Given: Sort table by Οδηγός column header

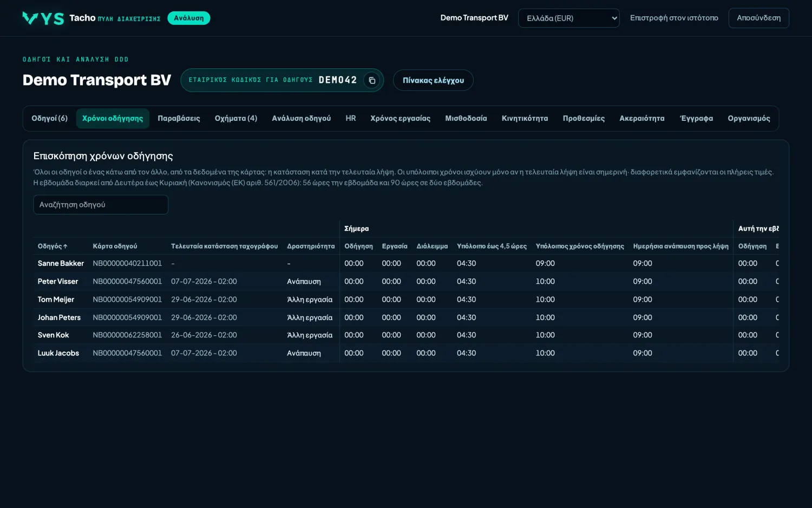Looking at the screenshot, I should point(53,246).
